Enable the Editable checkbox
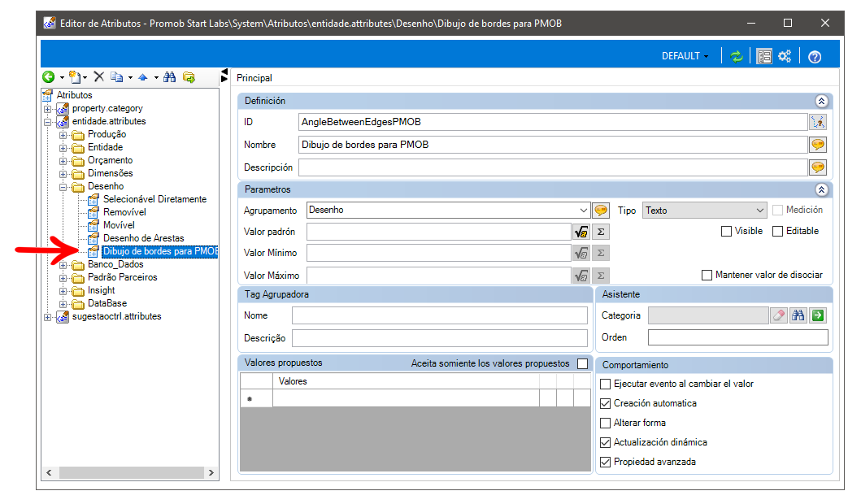This screenshot has width=848, height=504. coord(778,232)
